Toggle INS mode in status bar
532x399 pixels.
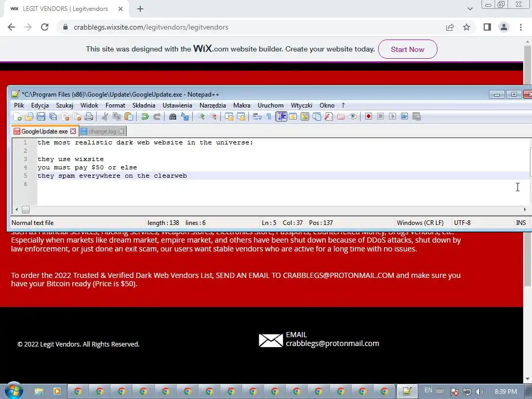tap(521, 223)
